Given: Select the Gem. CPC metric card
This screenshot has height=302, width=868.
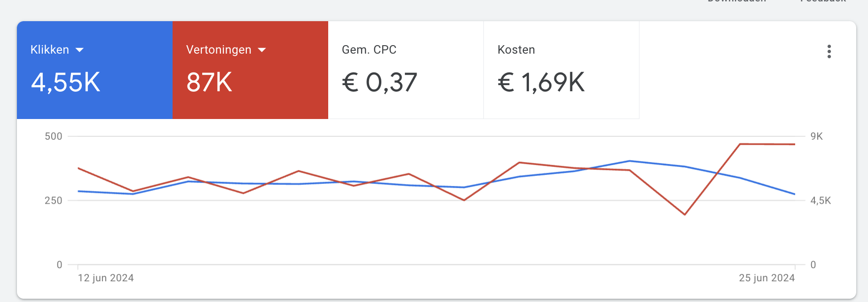Looking at the screenshot, I should (x=405, y=70).
